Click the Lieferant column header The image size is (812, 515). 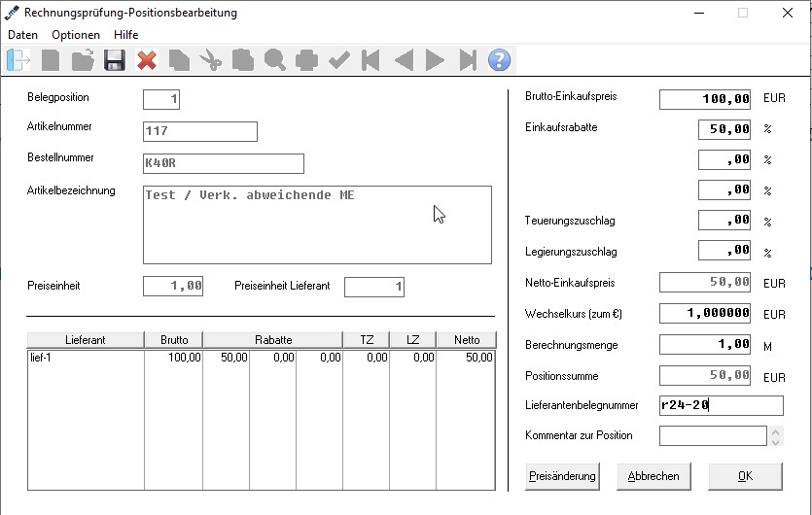(x=86, y=340)
